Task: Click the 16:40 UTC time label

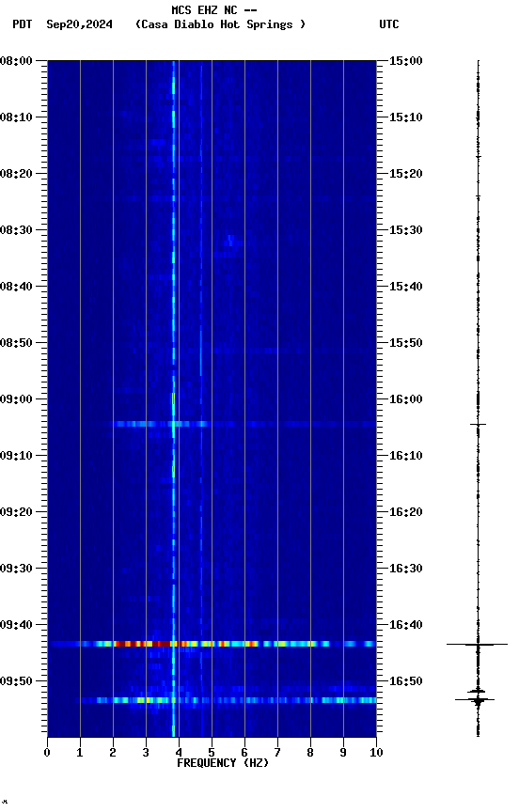Action: pyautogui.click(x=405, y=625)
